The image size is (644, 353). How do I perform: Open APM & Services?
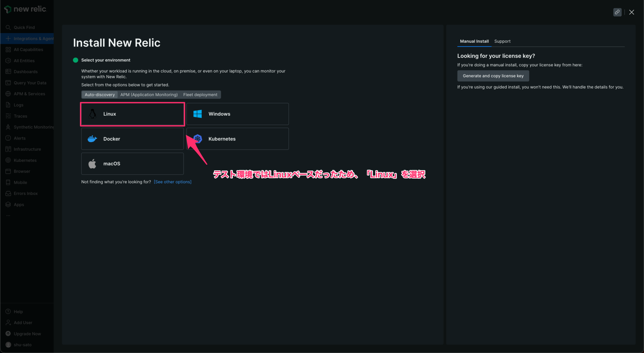click(29, 94)
